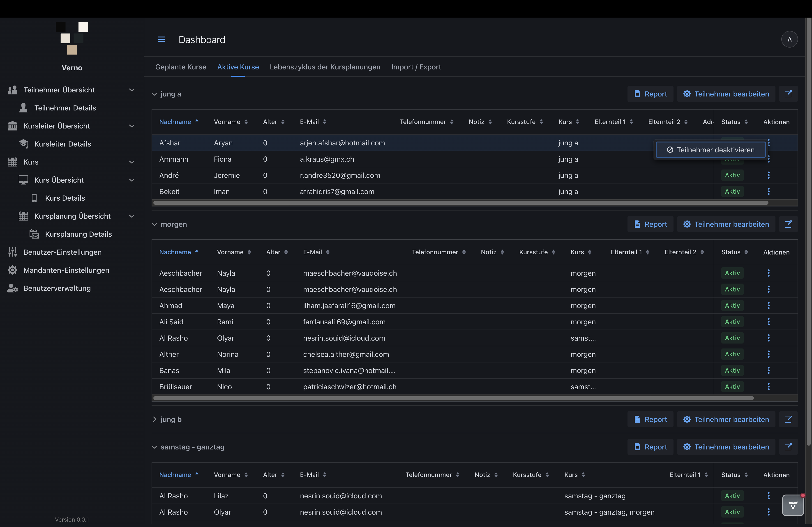Click the user avatar icon labeled A
The width and height of the screenshot is (812, 527).
789,39
